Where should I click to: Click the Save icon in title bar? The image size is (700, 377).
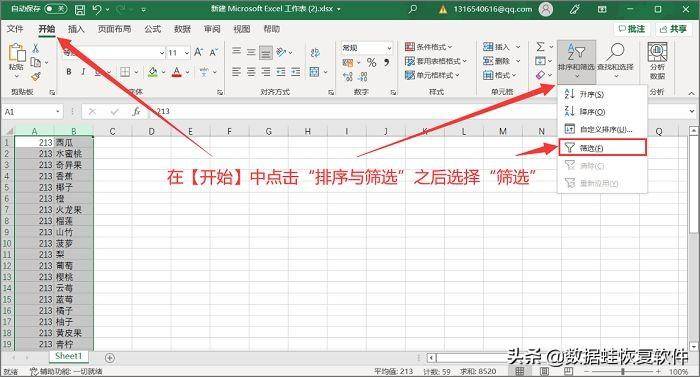[79, 9]
